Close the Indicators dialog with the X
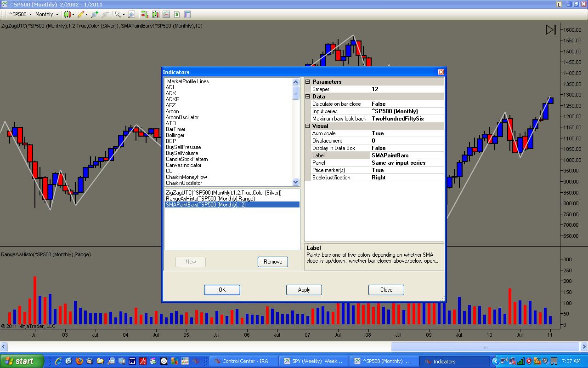This screenshot has width=588, height=368. coord(441,72)
